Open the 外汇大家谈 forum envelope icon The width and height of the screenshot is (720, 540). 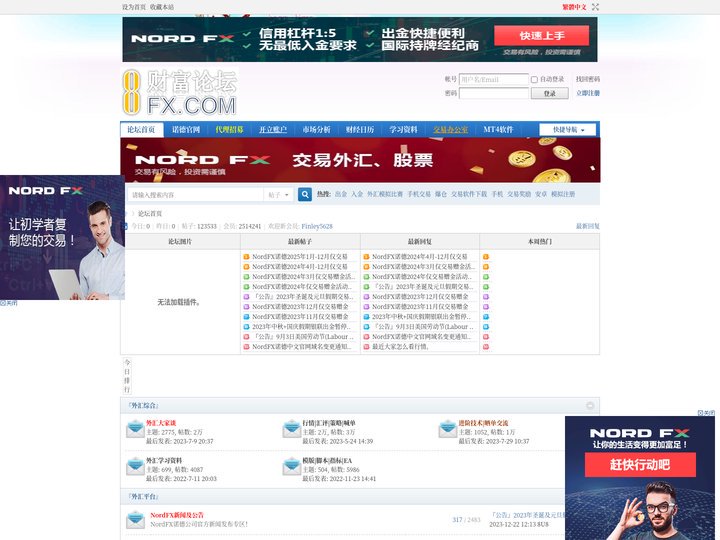click(x=135, y=429)
